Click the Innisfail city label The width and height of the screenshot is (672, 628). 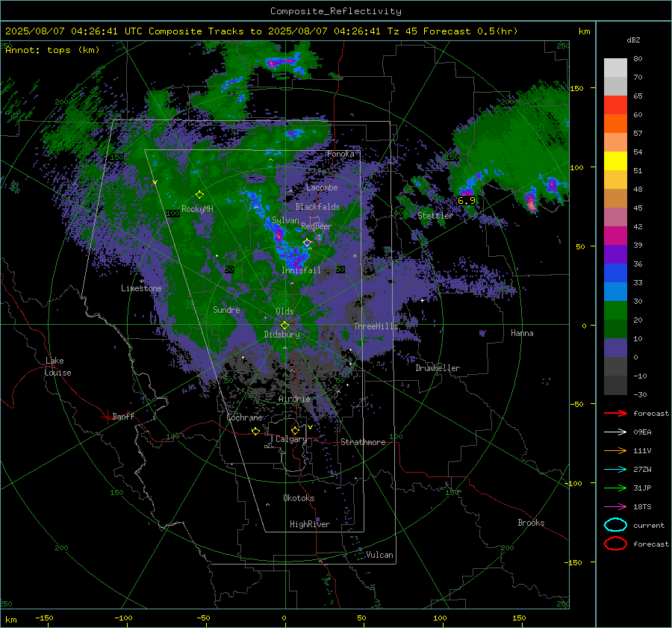301,270
